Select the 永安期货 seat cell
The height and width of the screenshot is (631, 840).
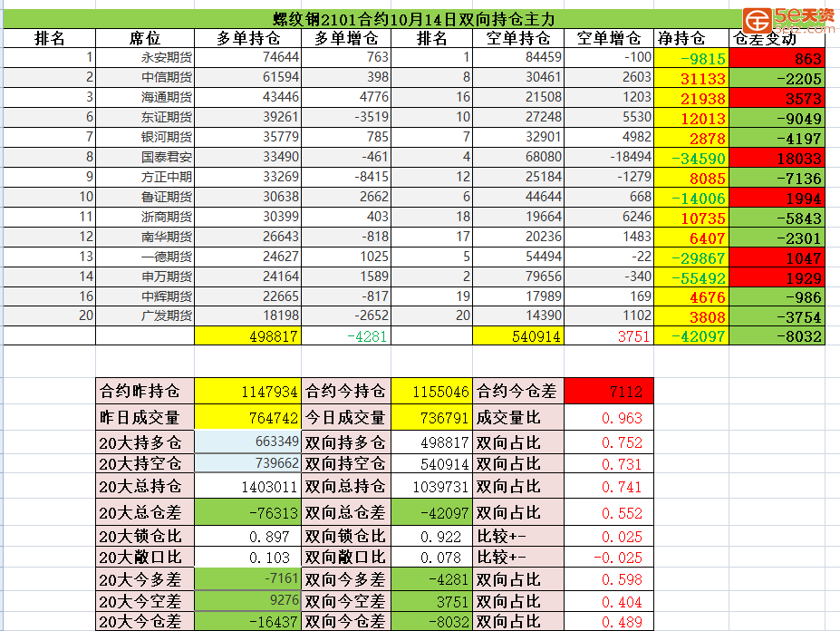click(145, 58)
